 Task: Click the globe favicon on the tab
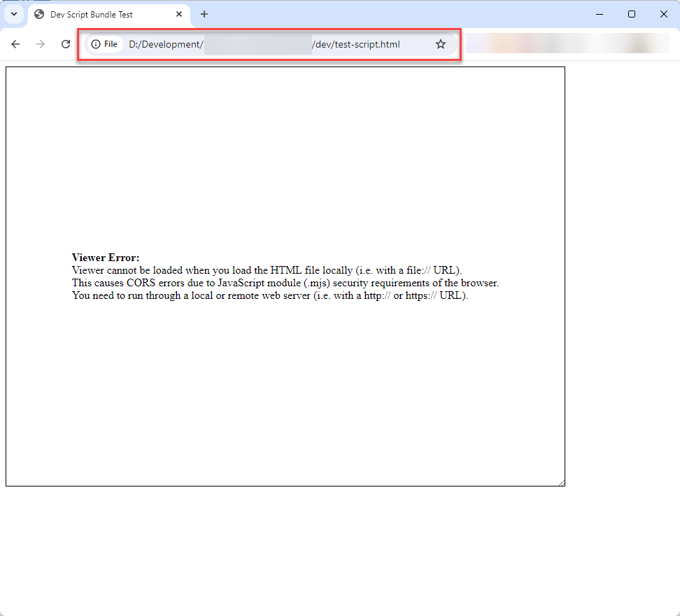click(x=39, y=14)
